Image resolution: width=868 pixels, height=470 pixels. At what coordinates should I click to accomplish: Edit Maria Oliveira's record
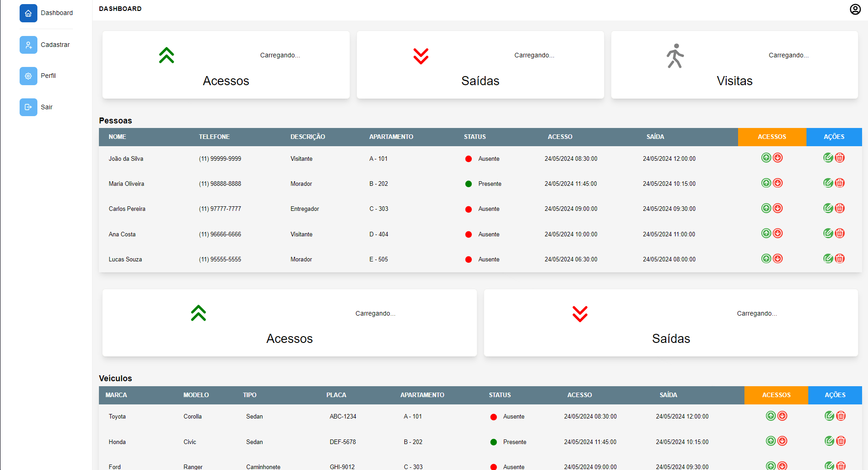(x=828, y=183)
